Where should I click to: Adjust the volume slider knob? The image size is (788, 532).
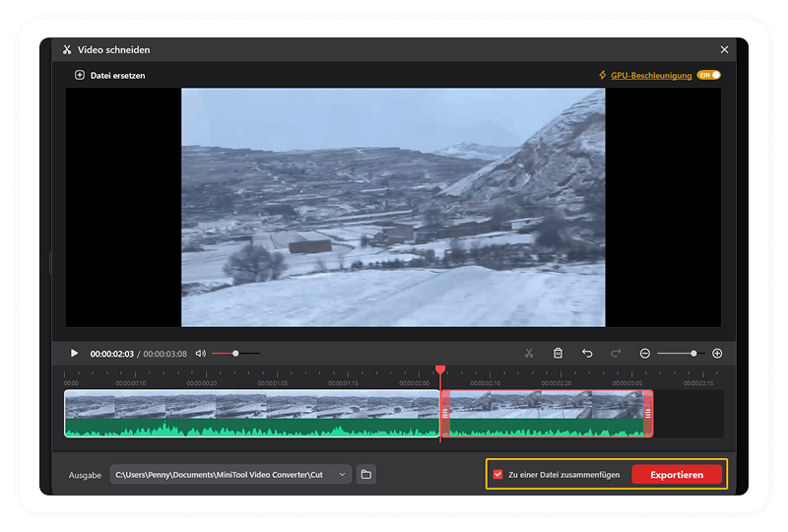click(x=235, y=354)
